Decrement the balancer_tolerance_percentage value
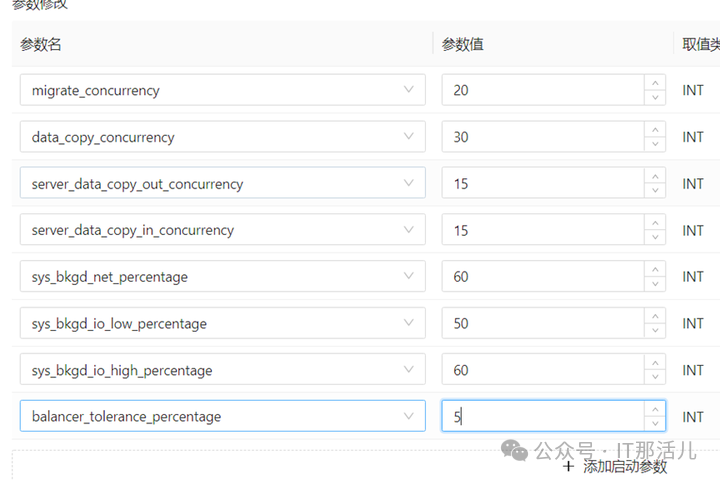The image size is (720, 480). (655, 424)
